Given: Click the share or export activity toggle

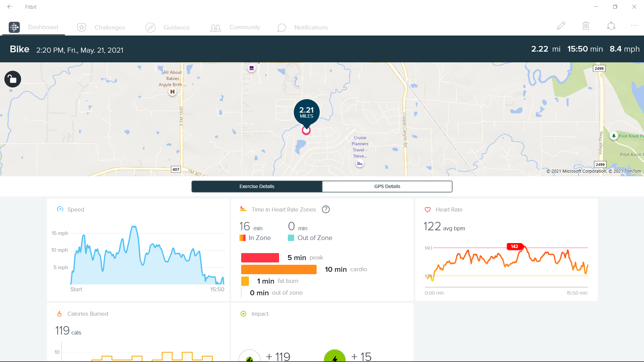Looking at the screenshot, I should tap(611, 25).
